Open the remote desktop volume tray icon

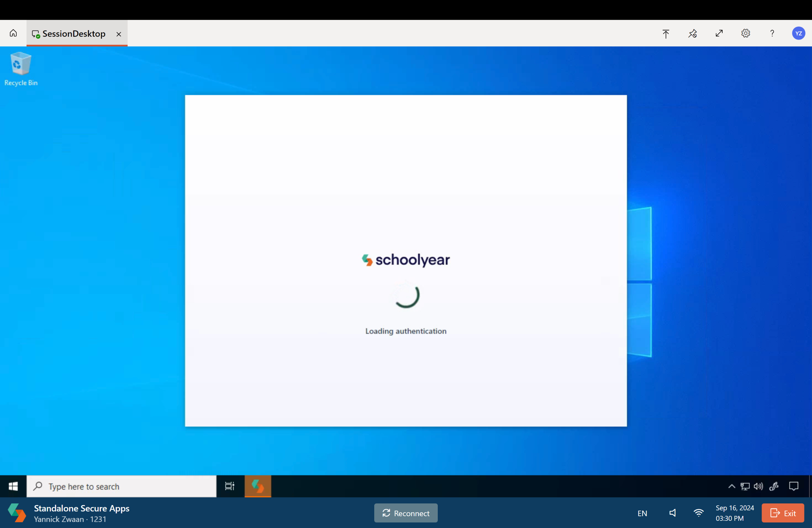point(758,486)
